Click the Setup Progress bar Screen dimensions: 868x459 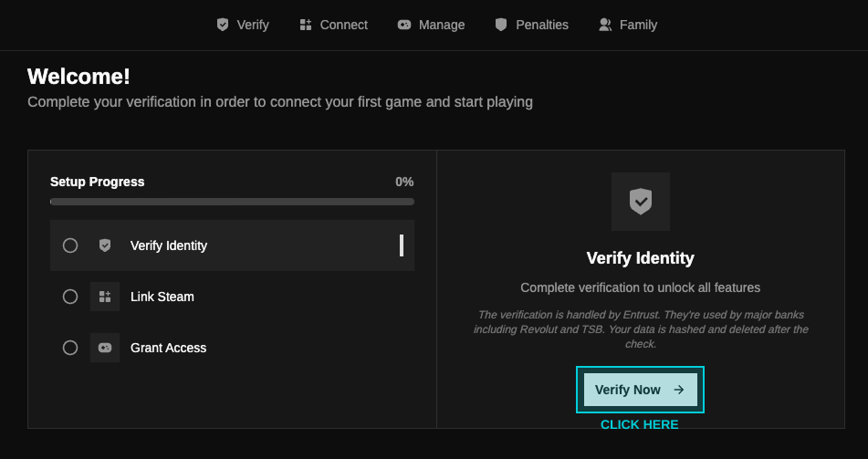pyautogui.click(x=232, y=202)
